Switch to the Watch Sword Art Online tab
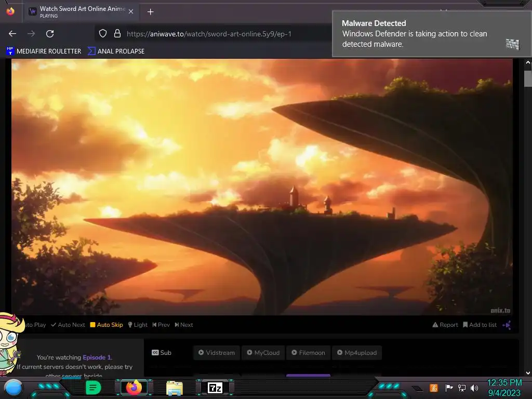Viewport: 532px width, 399px height. click(81, 11)
